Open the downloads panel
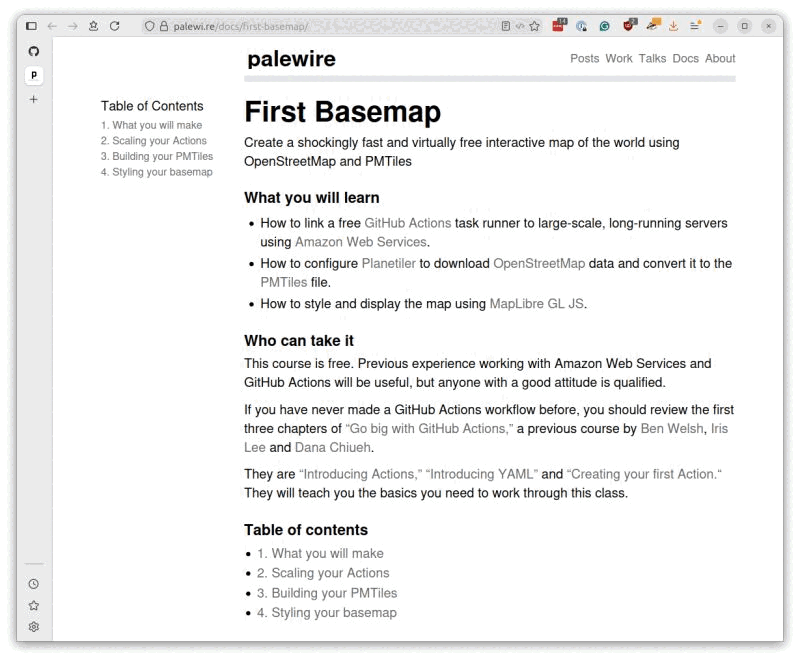The image size is (800, 660). (x=673, y=26)
